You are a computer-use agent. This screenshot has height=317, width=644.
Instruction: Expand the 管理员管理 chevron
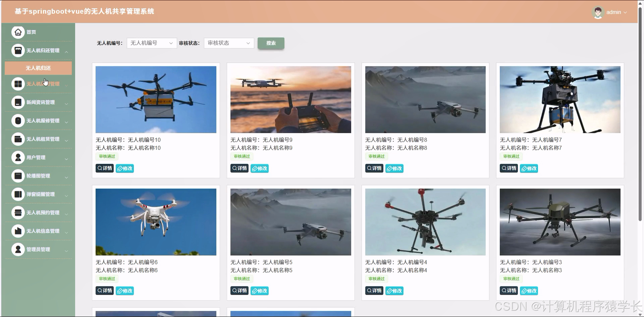click(66, 251)
